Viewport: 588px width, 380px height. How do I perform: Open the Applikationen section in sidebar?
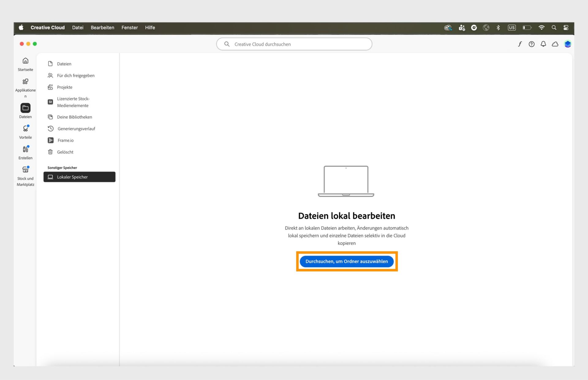25,88
